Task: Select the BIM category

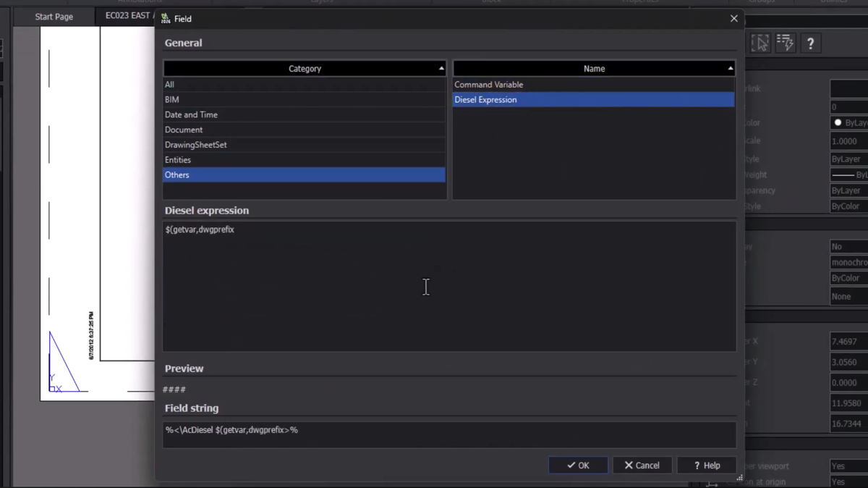Action: pos(172,99)
